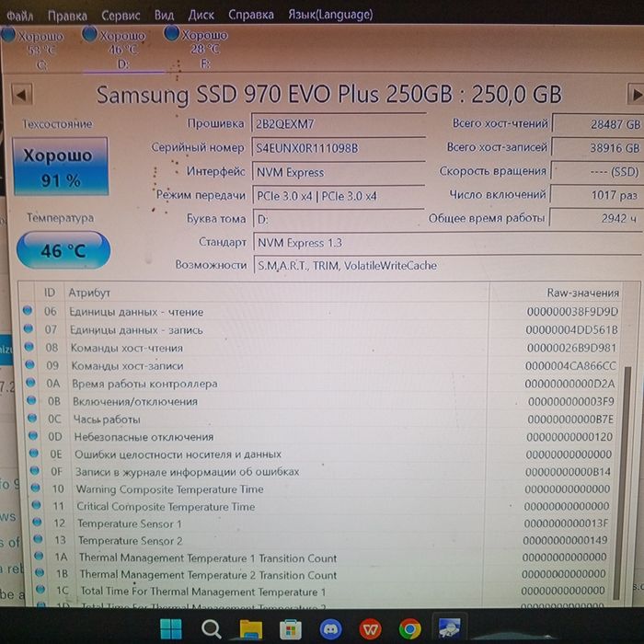Click status dot of attribute 07
This screenshot has width=644, height=644.
click(x=29, y=328)
